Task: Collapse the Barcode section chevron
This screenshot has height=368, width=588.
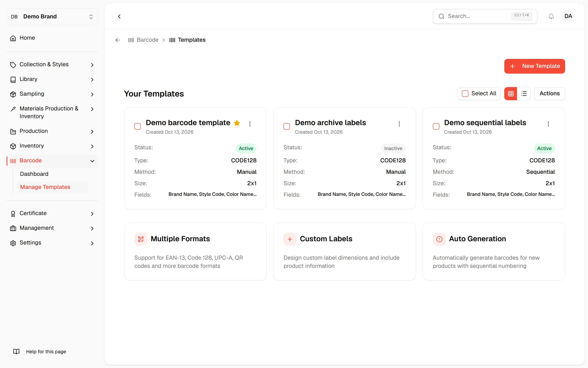Action: [x=92, y=161]
